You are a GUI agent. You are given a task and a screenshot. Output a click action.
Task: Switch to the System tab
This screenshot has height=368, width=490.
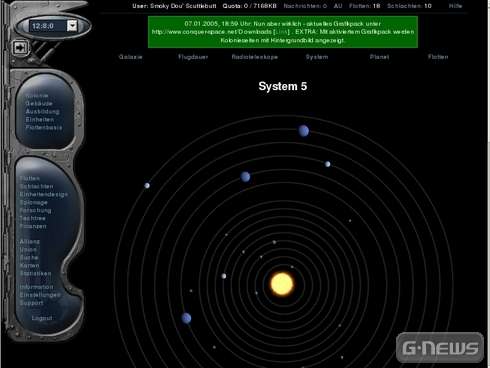point(317,57)
